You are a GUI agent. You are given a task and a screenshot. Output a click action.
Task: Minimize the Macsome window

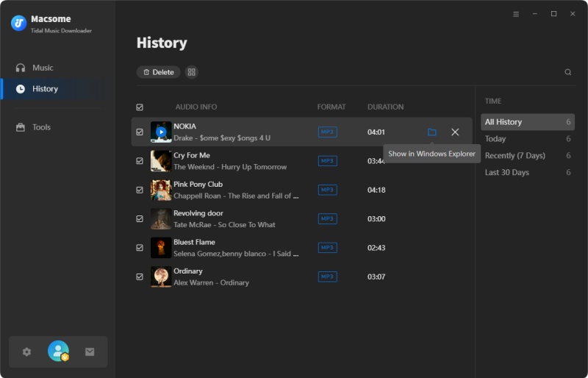(535, 14)
